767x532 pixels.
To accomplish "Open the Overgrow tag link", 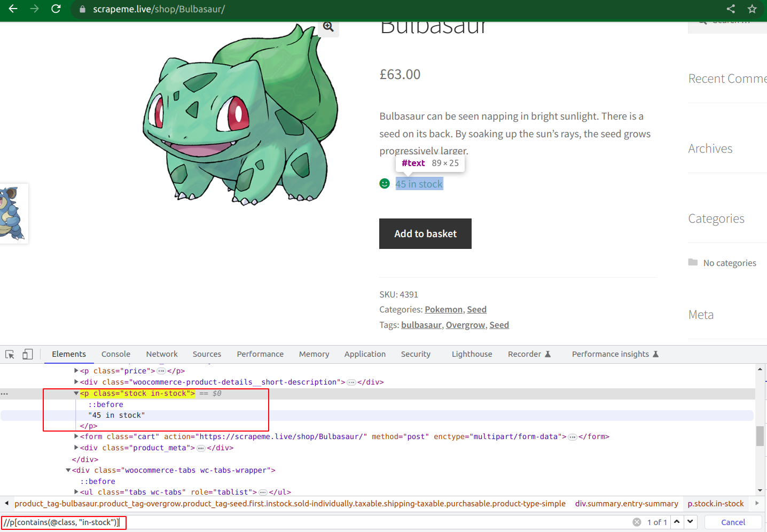I will pyautogui.click(x=465, y=325).
